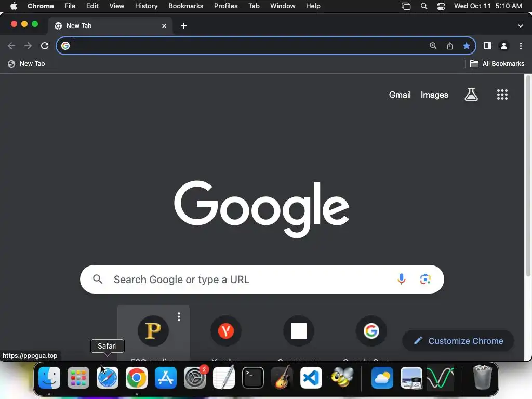Toggle the bookmark star for this tab

(x=467, y=46)
